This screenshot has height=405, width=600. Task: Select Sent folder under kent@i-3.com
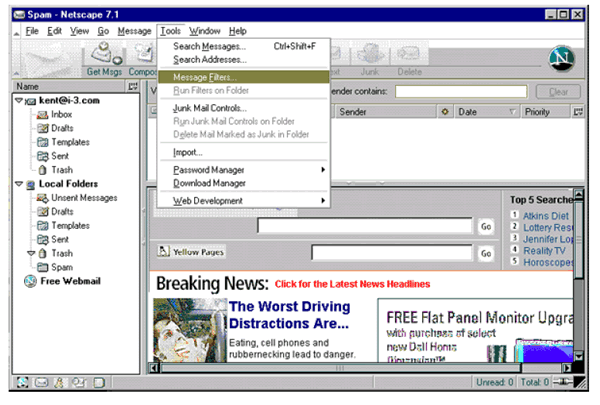pos(60,156)
